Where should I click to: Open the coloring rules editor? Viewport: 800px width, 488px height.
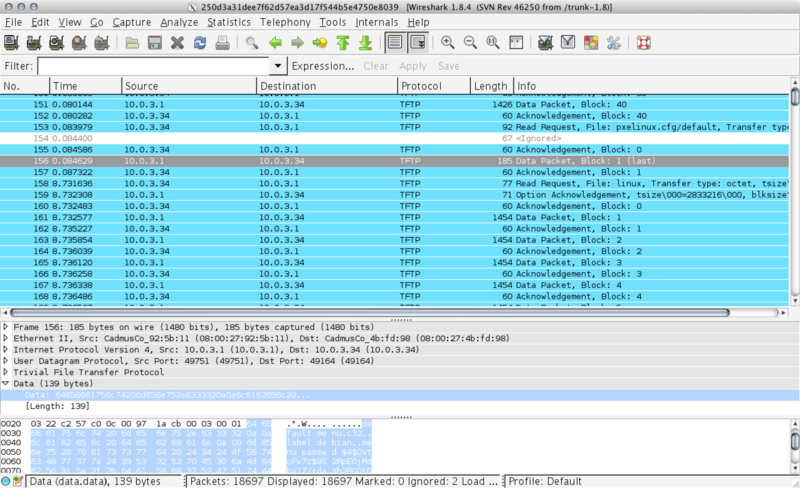(591, 43)
